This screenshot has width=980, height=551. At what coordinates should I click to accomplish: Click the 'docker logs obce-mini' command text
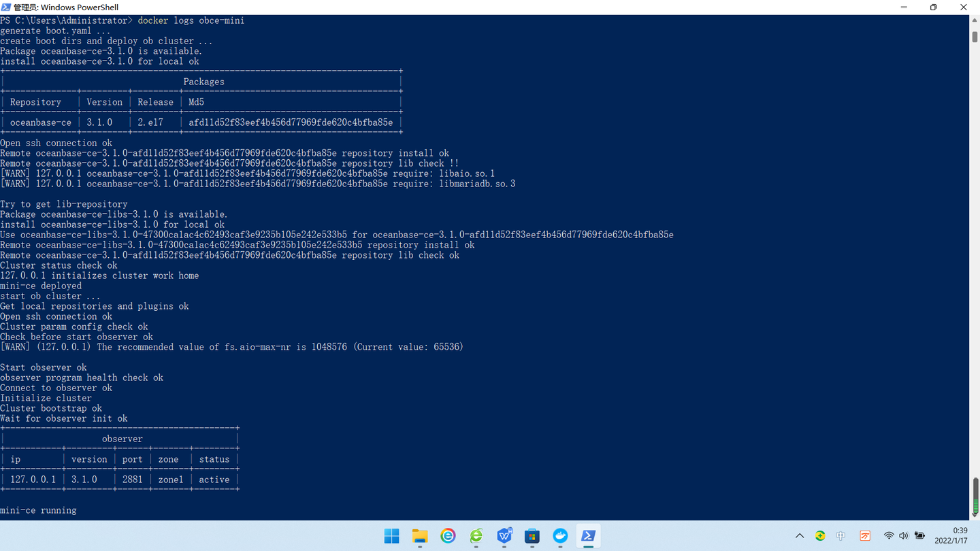tap(191, 20)
